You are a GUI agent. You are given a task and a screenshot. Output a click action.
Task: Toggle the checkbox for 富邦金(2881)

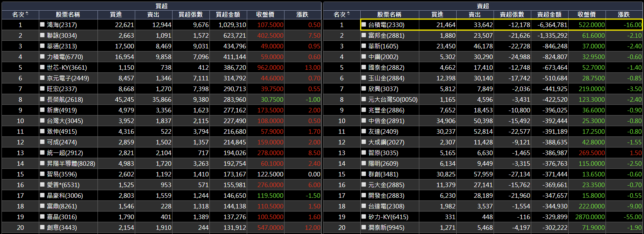tap(364, 35)
